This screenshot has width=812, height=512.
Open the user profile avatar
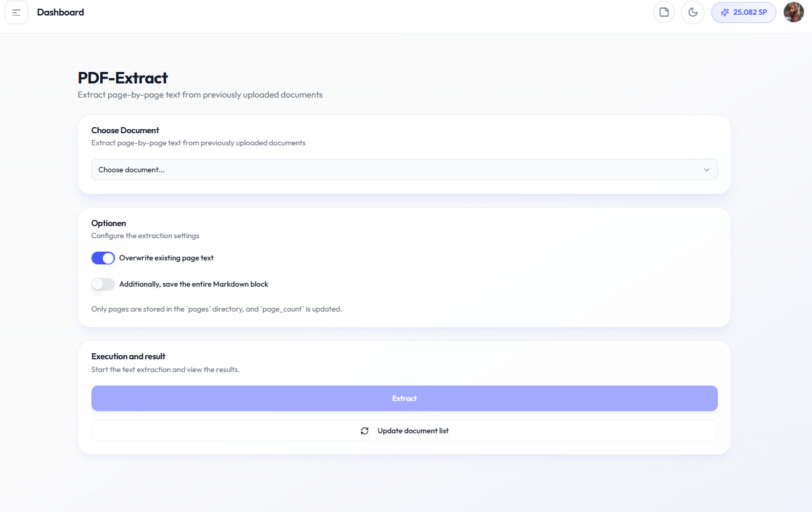pyautogui.click(x=794, y=12)
